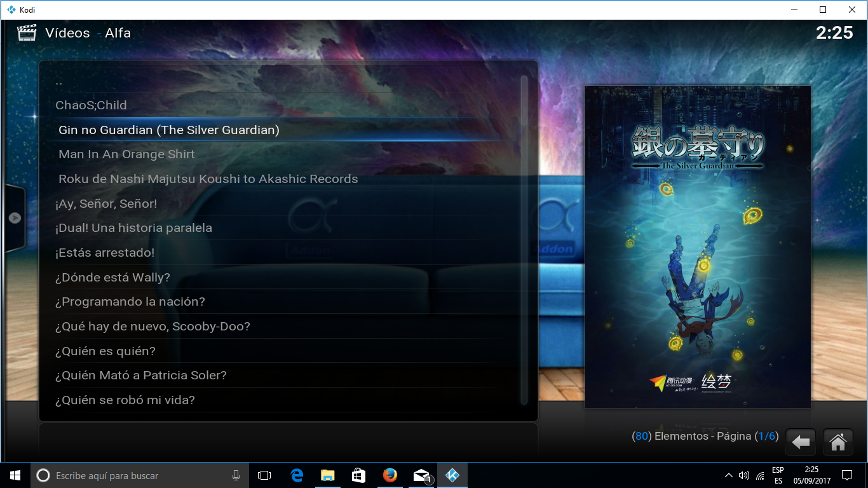Click the Vídeos breadcrumb title
This screenshot has width=868, height=488.
coord(67,33)
